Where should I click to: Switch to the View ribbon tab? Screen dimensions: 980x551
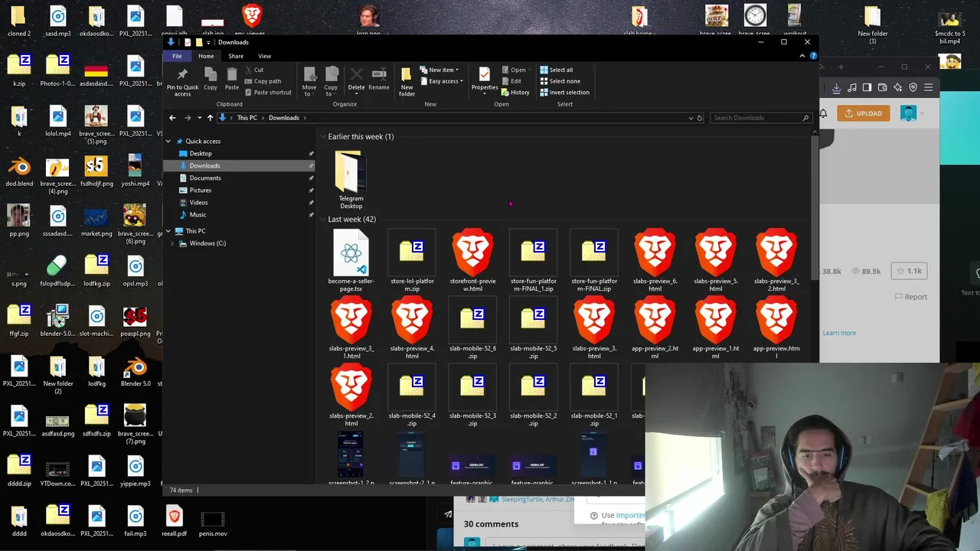[x=264, y=56]
